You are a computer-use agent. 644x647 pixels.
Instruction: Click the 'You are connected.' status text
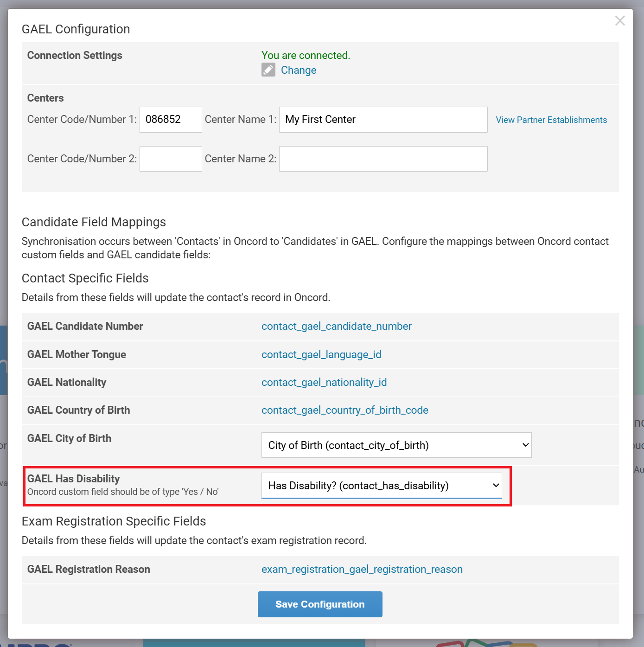pos(306,56)
